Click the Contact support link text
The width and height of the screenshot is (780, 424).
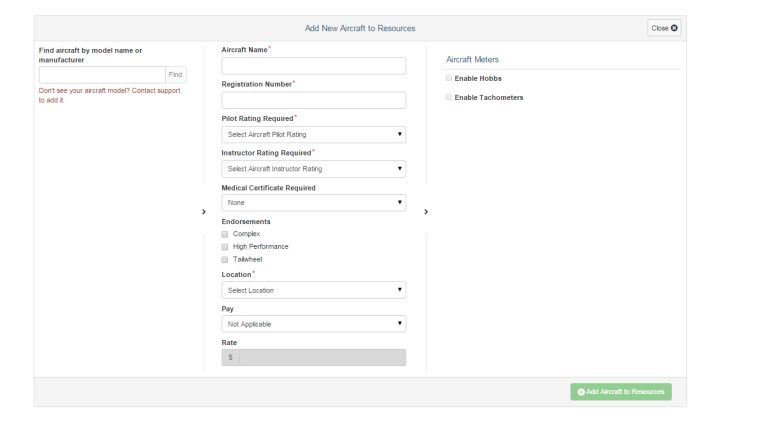[156, 91]
